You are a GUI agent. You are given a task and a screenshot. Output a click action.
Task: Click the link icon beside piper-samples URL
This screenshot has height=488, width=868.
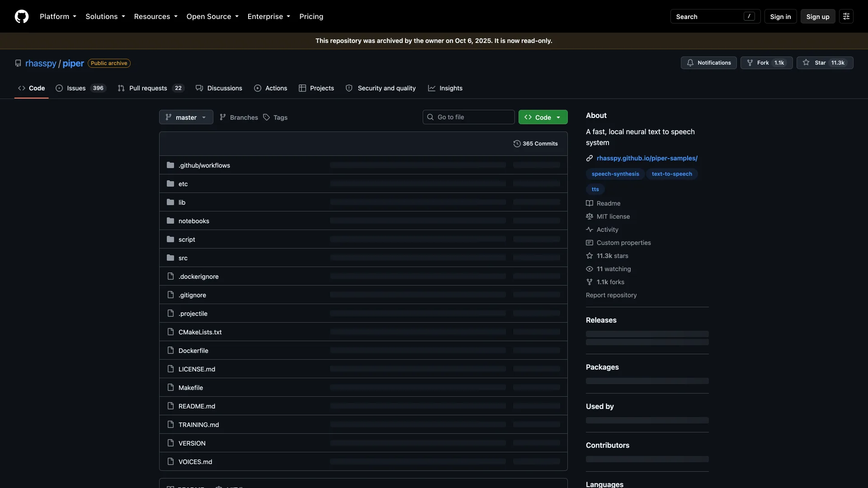(590, 158)
